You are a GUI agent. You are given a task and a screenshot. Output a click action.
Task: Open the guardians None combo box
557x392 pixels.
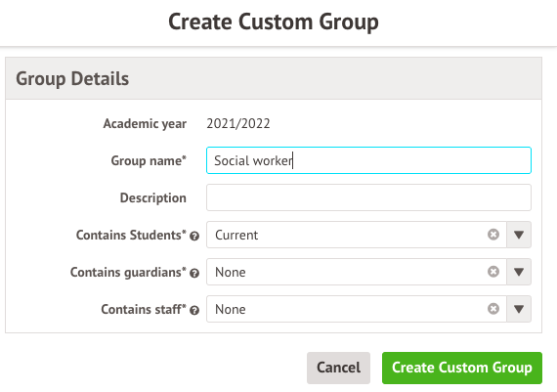click(356, 272)
